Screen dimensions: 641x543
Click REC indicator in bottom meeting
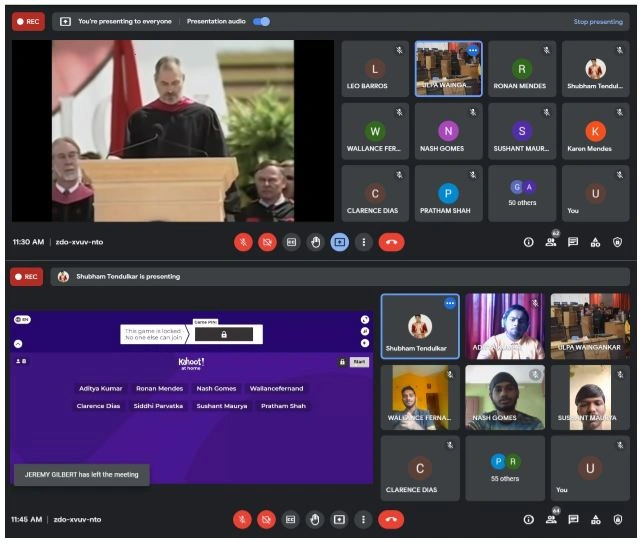pyautogui.click(x=27, y=277)
